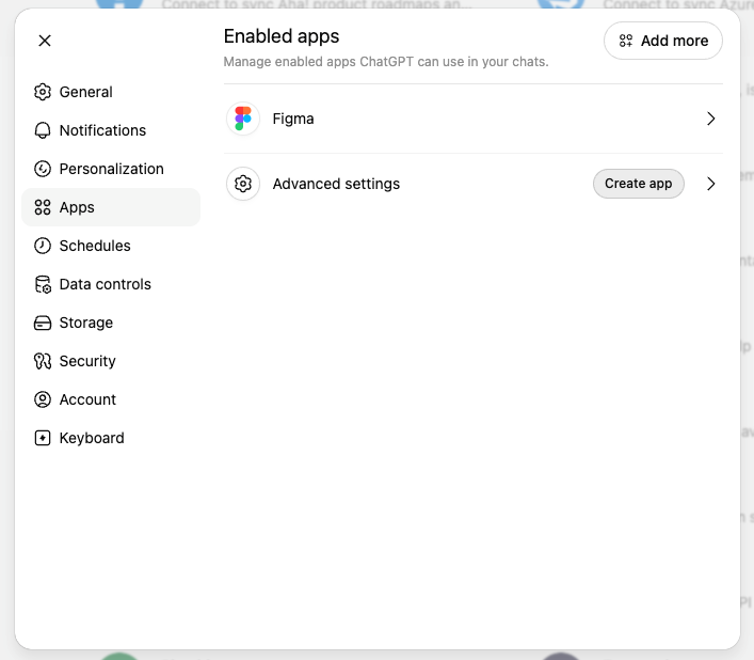Click the Figma logo icon
This screenshot has width=754, height=660.
(x=243, y=119)
